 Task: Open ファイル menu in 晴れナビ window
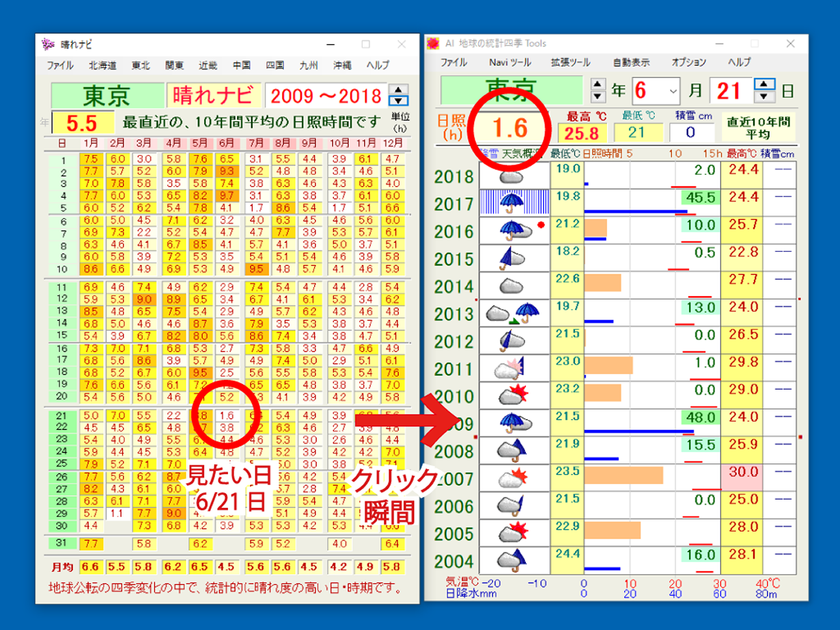(60, 66)
